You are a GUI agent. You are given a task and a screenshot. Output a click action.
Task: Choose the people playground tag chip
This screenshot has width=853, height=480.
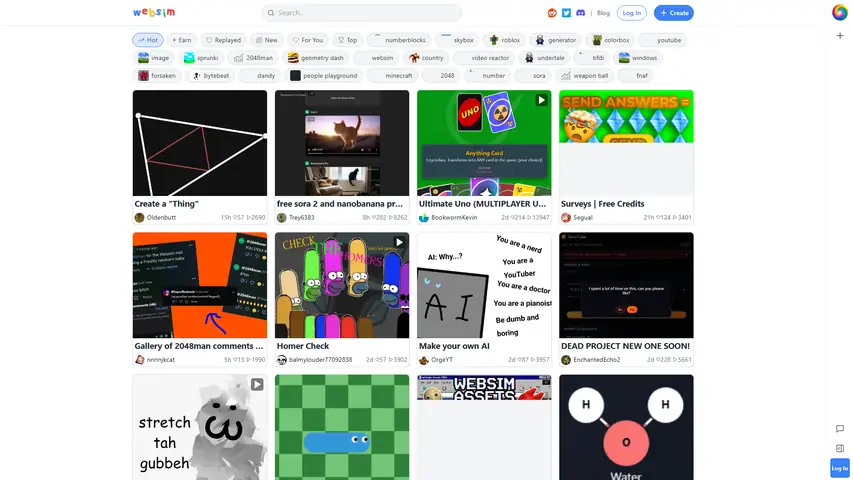(324, 76)
